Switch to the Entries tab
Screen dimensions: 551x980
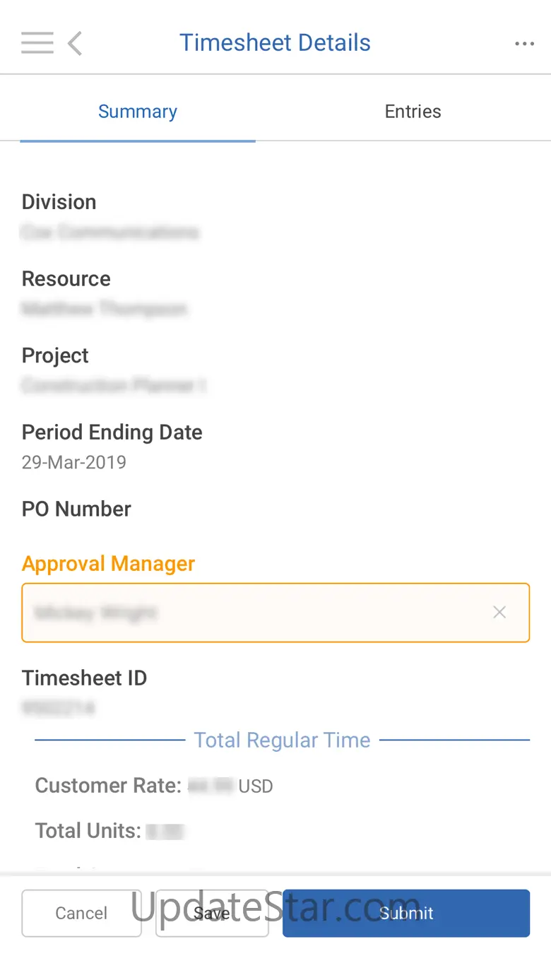[x=413, y=112]
